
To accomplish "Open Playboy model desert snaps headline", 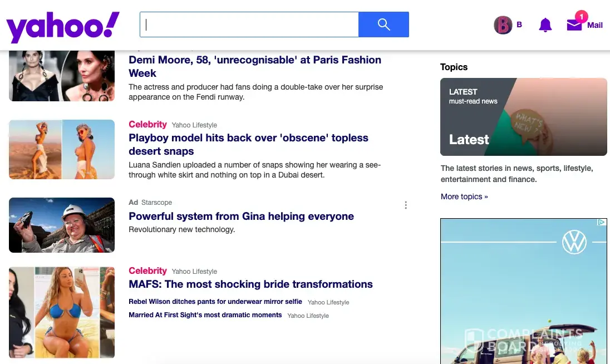I will click(248, 144).
